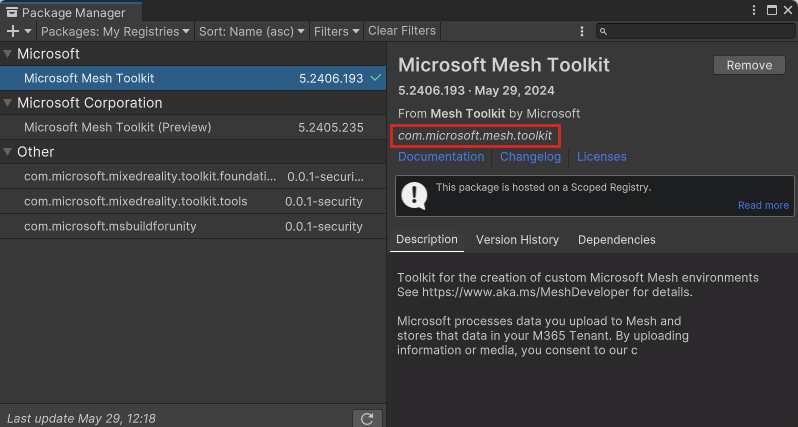Switch to the Version History tab
Image resolution: width=798 pixels, height=427 pixels.
[517, 240]
